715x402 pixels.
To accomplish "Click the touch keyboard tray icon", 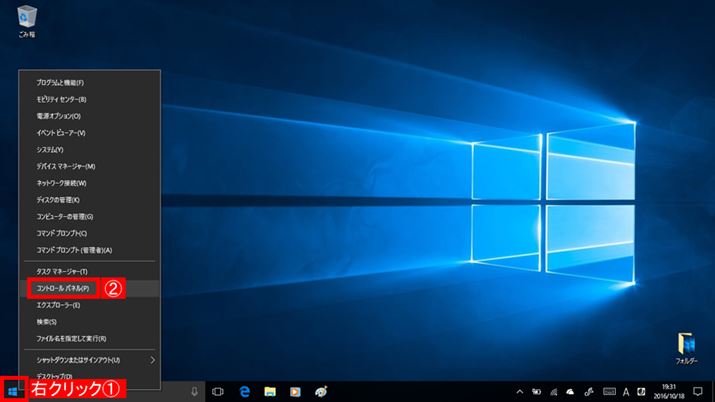I will pyautogui.click(x=609, y=391).
